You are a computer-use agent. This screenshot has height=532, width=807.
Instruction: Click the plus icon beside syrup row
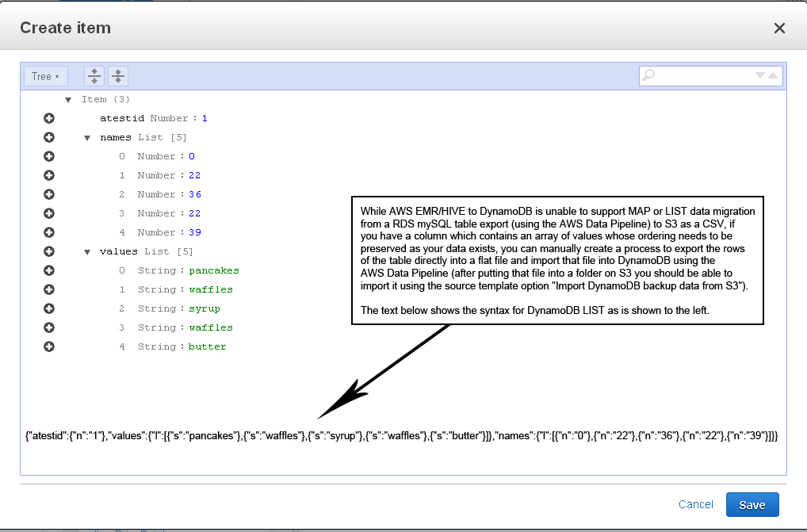point(49,308)
